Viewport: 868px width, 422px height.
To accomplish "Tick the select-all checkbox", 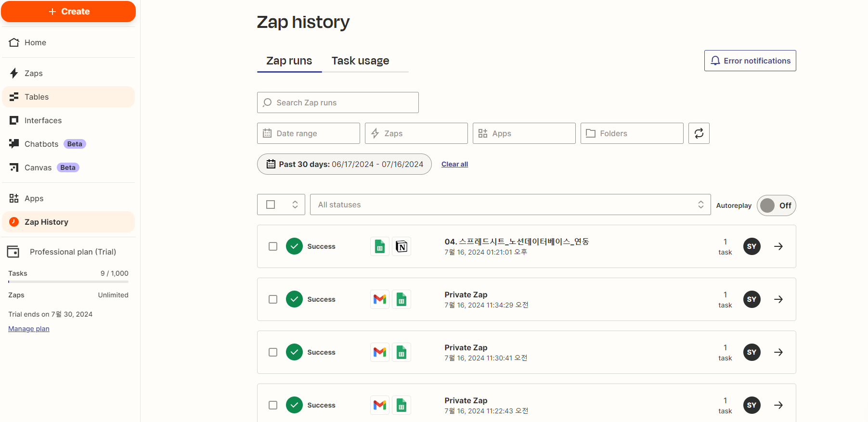I will 271,205.
